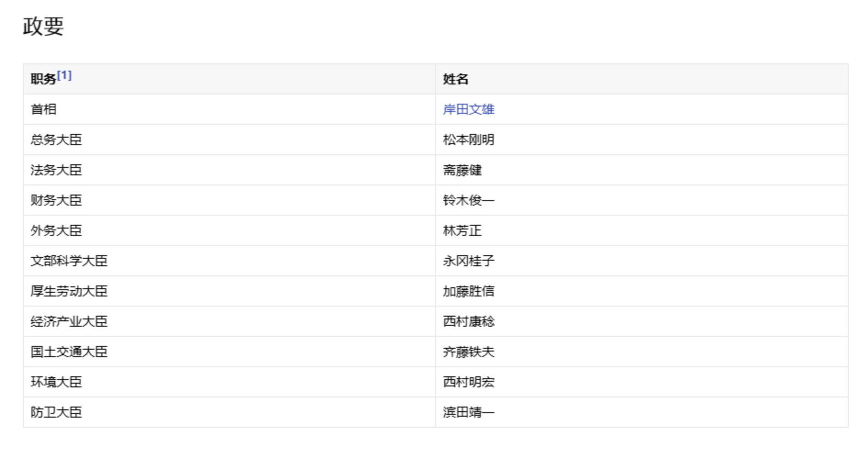Select the 国土交通大臣 cell

229,352
